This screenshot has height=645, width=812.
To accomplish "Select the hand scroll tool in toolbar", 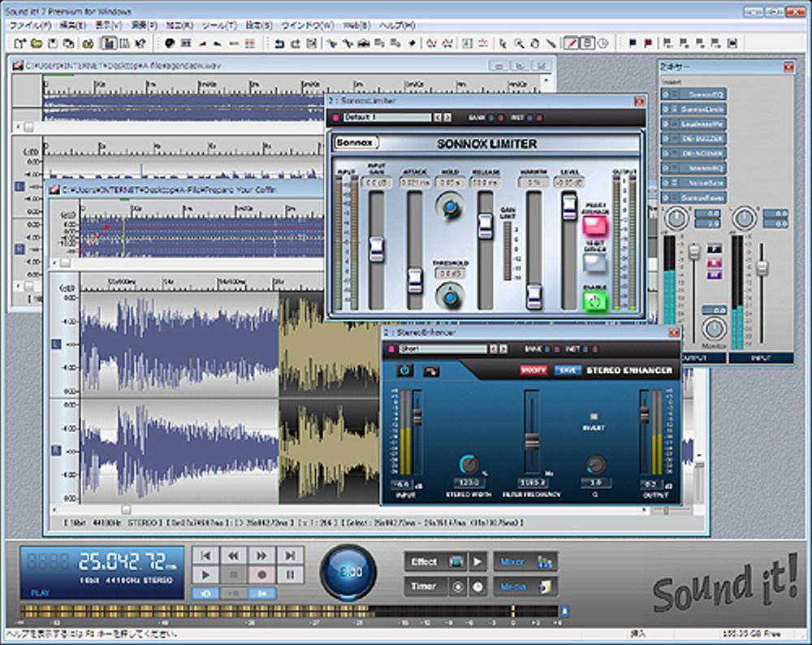I will [535, 44].
